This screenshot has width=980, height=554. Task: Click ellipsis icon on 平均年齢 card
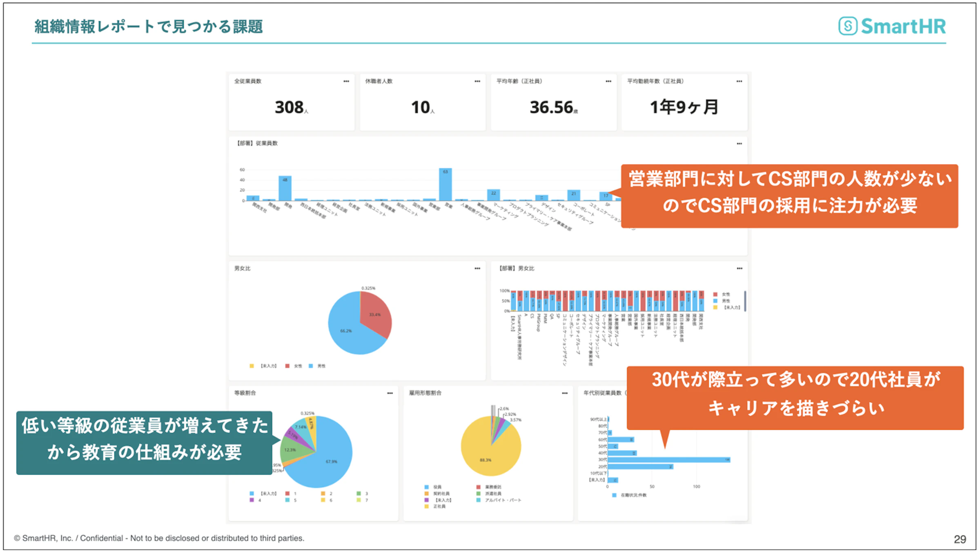608,81
